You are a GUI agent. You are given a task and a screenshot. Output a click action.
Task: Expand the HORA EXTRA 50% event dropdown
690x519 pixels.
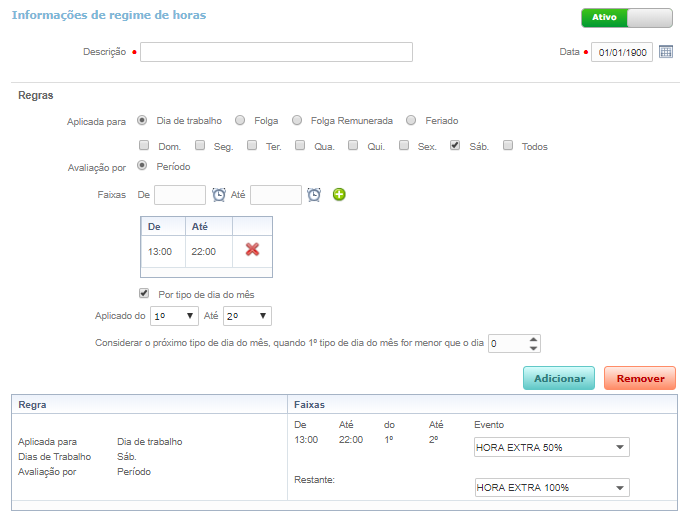552,447
